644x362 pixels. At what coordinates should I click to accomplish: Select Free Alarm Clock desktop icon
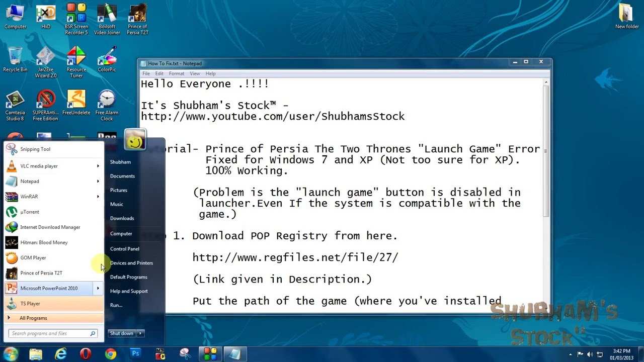pos(107,106)
